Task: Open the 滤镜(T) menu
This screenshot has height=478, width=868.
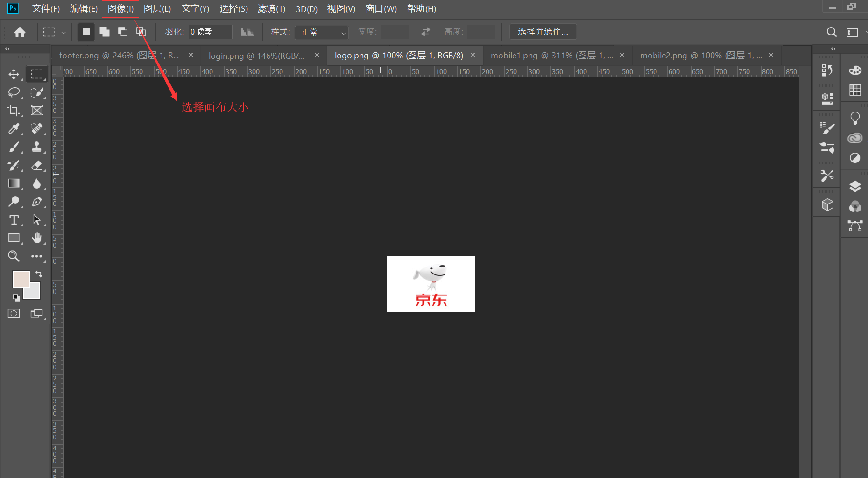Action: [271, 9]
